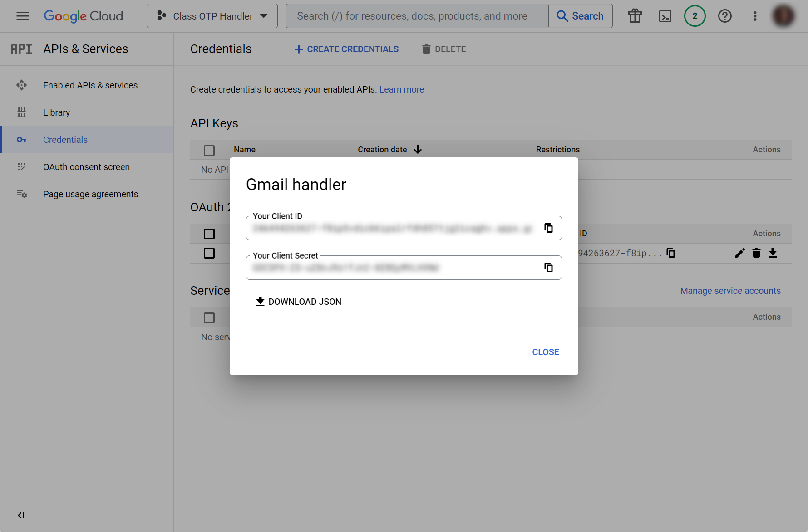The image size is (808, 532).
Task: Copy the Client Secret to clipboard
Action: (548, 267)
